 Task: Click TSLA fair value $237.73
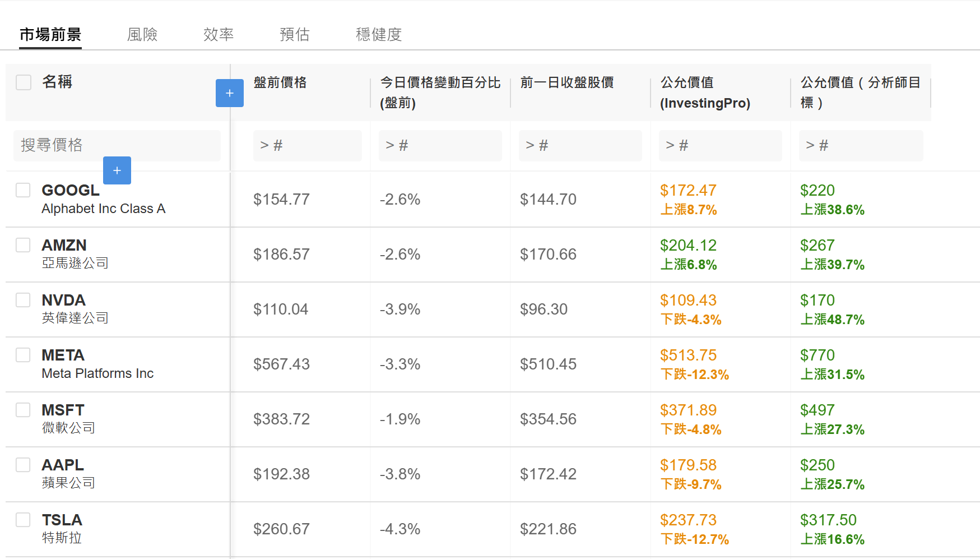pos(688,520)
